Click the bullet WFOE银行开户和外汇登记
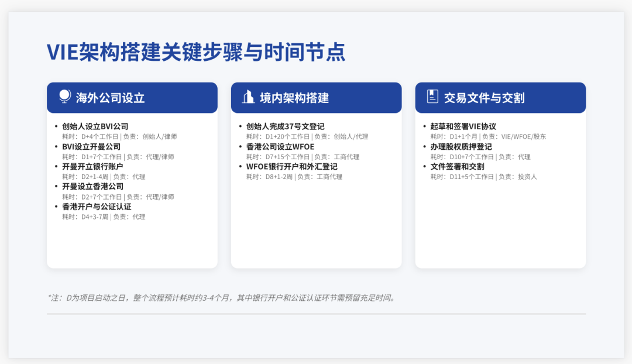 point(292,166)
